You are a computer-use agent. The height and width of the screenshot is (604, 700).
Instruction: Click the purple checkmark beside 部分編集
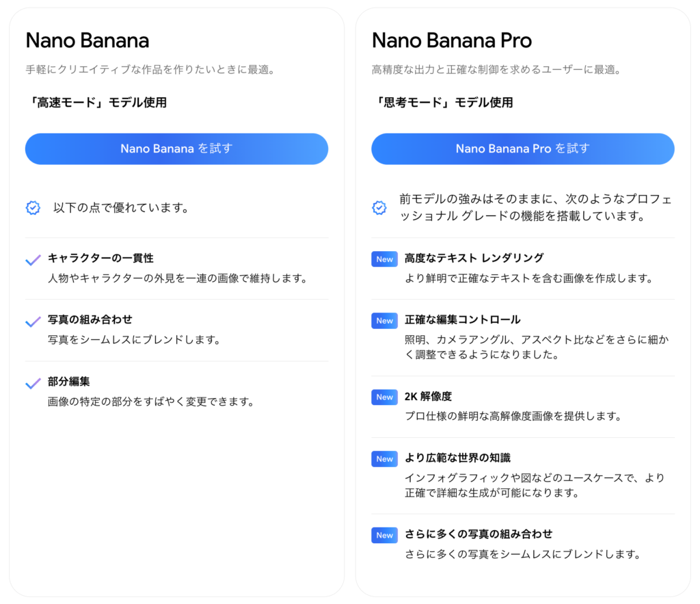point(32,384)
